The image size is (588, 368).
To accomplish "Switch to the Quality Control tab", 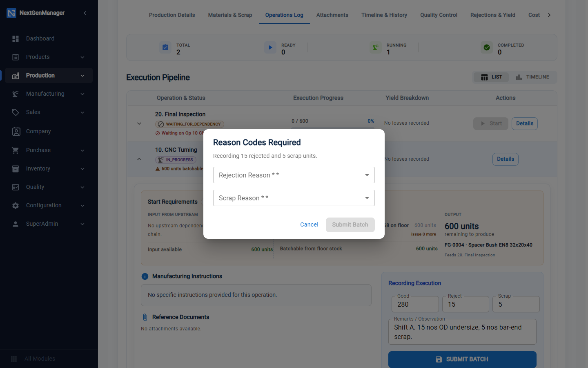I will tap(439, 15).
